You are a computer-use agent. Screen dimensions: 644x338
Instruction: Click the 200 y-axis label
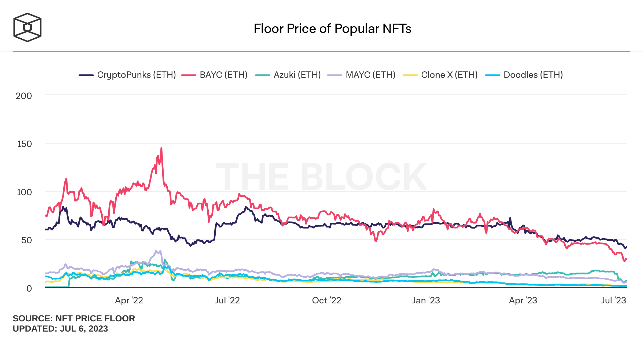(24, 96)
